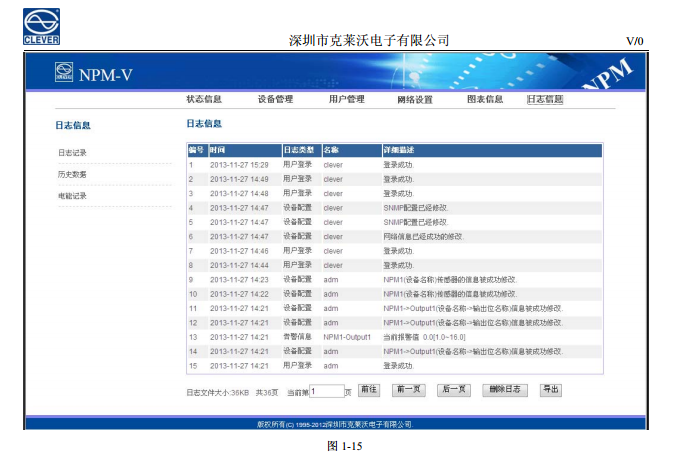Image resolution: width=683 pixels, height=464 pixels.
Task: Click 当前报警值 0.0[1.0~16.0] description
Action: (424, 337)
